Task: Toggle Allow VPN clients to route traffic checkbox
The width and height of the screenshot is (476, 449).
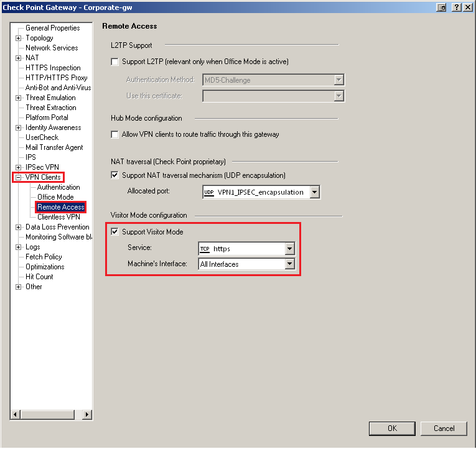Action: (114, 134)
